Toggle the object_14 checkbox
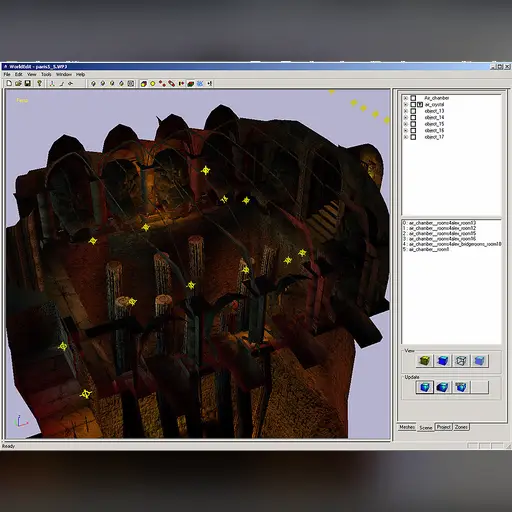The width and height of the screenshot is (512, 512). pos(413,118)
